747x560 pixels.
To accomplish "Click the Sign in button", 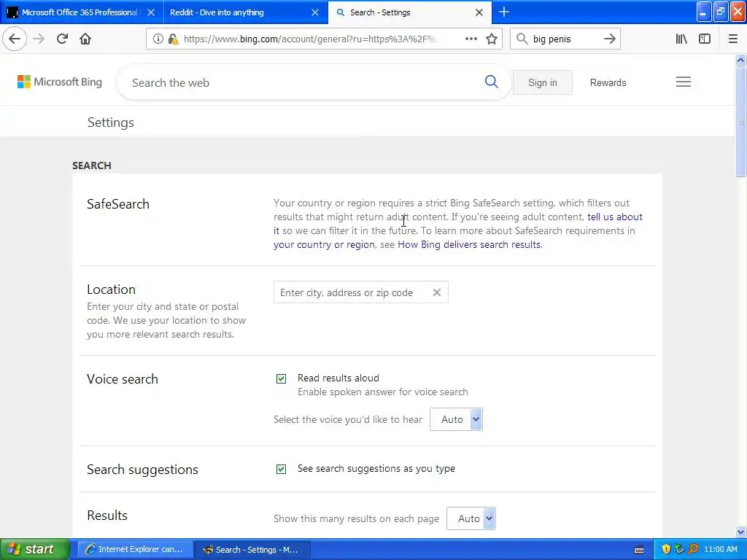I will [x=542, y=82].
